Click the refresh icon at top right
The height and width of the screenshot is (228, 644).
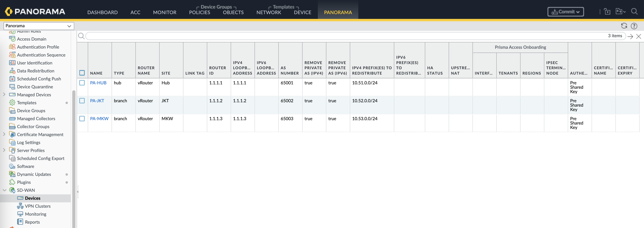[x=624, y=26]
